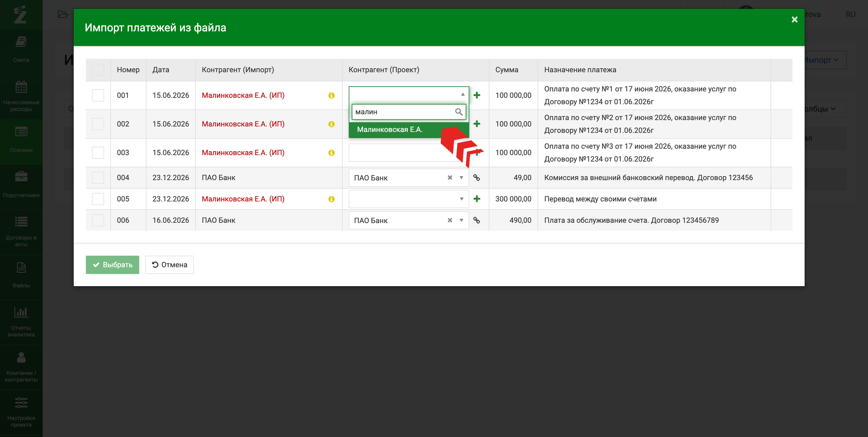Add new counterparty for row 002
This screenshot has width=868, height=437.
477,124
